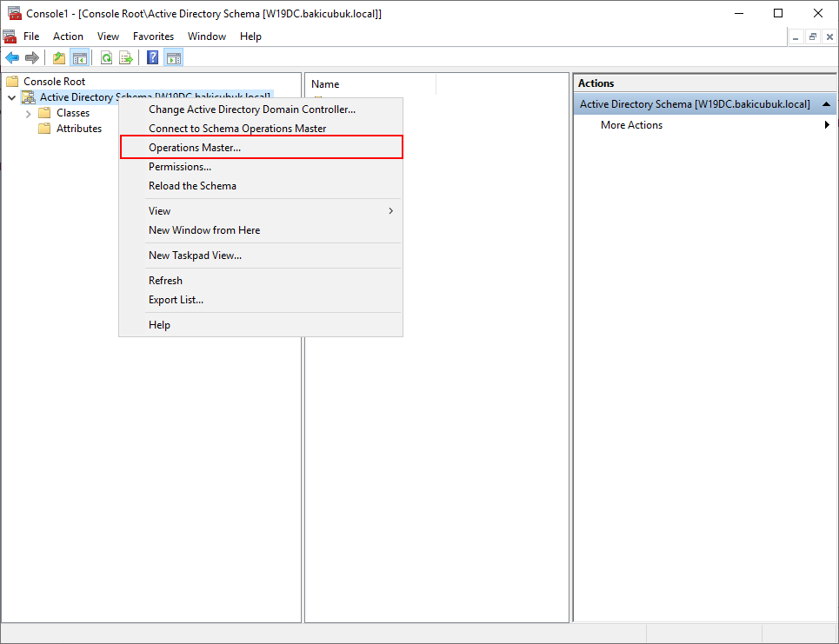The width and height of the screenshot is (839, 644).
Task: Open the Window menu
Action: (x=207, y=37)
